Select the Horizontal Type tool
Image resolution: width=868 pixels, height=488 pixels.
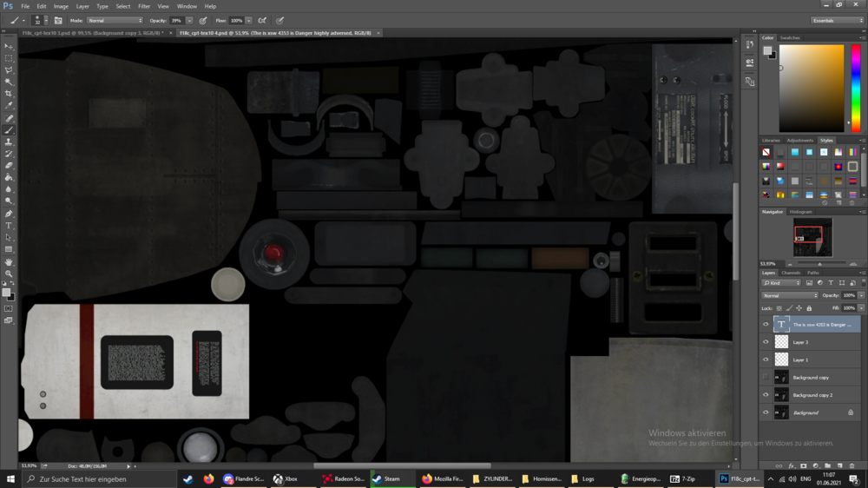coord(9,226)
